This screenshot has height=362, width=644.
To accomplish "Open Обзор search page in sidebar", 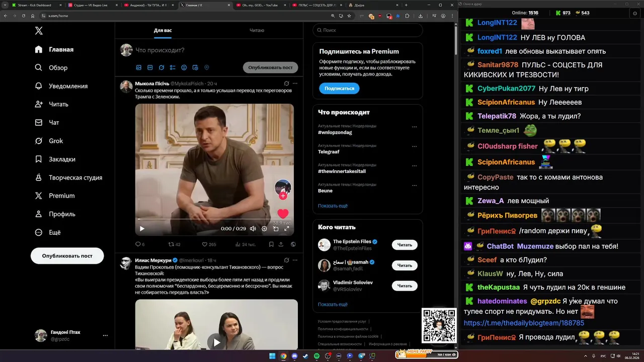I will [x=51, y=67].
